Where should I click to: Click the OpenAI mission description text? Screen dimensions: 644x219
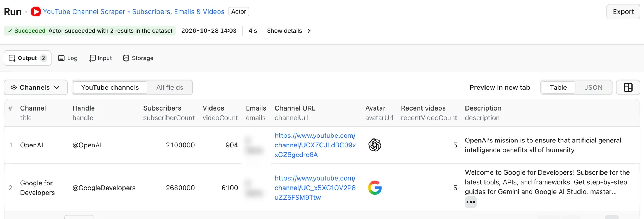coord(543,145)
